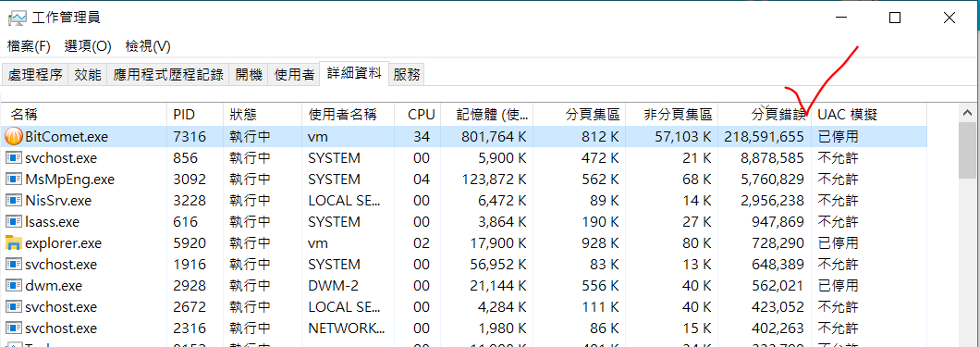980x347 pixels.
Task: Maximize the Task Manager window
Action: pyautogui.click(x=895, y=19)
